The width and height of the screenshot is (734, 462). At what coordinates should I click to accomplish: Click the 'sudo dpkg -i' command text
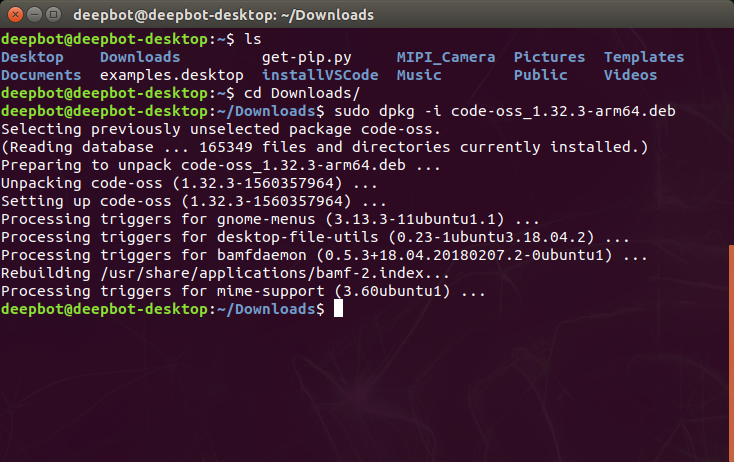click(388, 111)
